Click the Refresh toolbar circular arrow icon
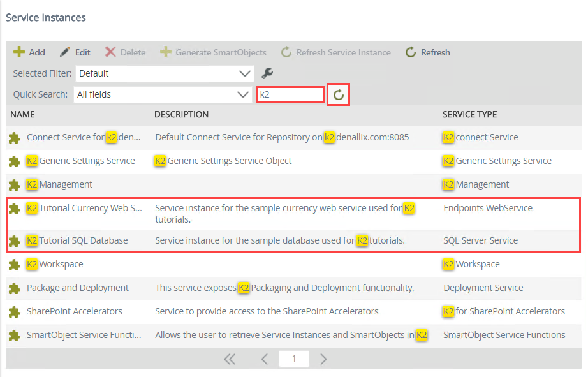Image resolution: width=588 pixels, height=377 pixels. click(411, 52)
